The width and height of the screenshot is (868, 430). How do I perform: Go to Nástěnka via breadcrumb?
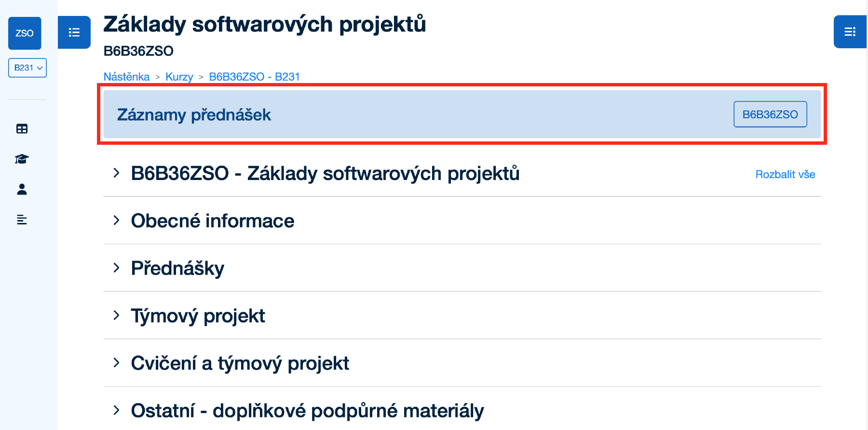click(x=126, y=76)
